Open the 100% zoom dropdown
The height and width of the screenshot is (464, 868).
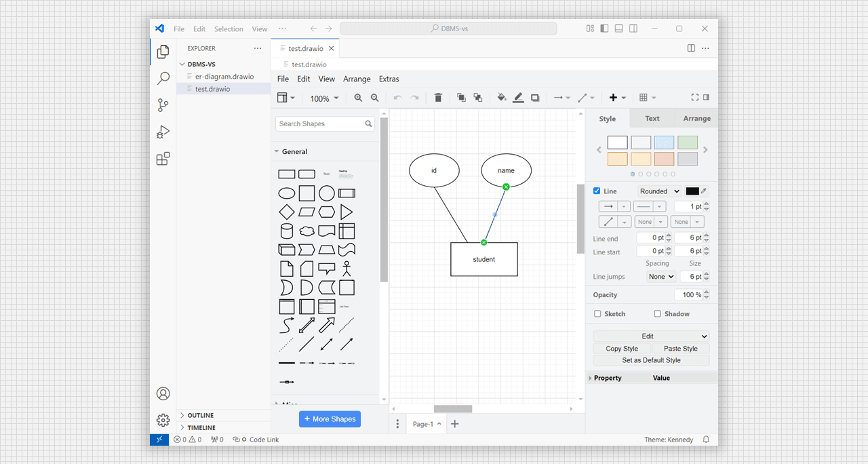[324, 98]
